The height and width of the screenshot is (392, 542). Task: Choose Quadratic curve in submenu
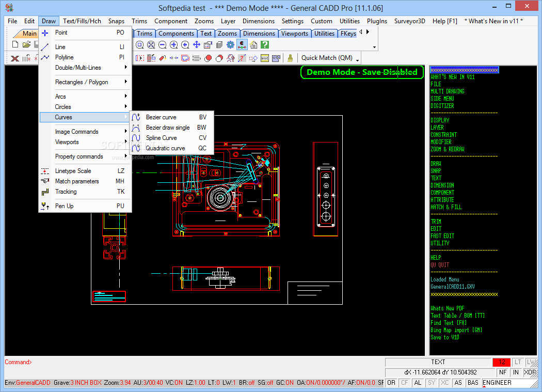click(172, 148)
